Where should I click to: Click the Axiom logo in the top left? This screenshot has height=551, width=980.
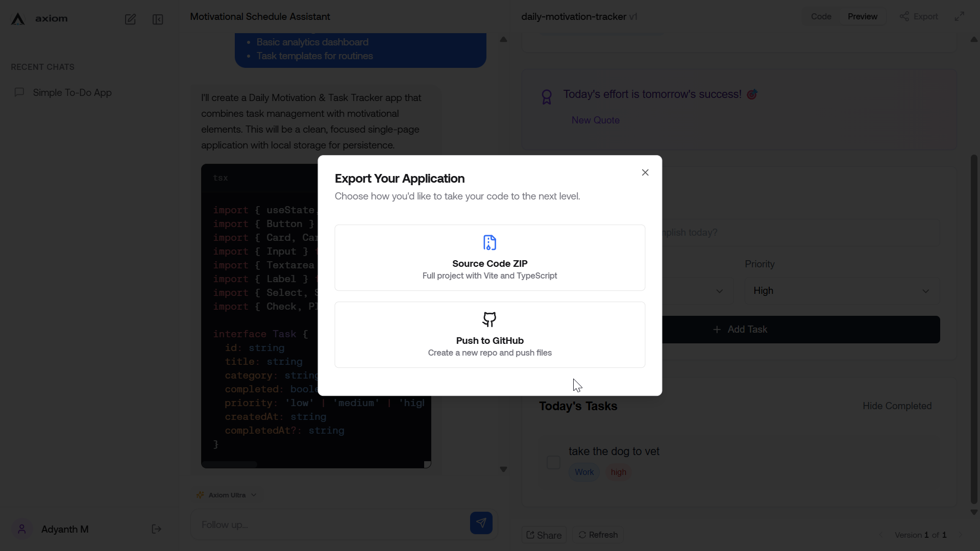tap(17, 18)
